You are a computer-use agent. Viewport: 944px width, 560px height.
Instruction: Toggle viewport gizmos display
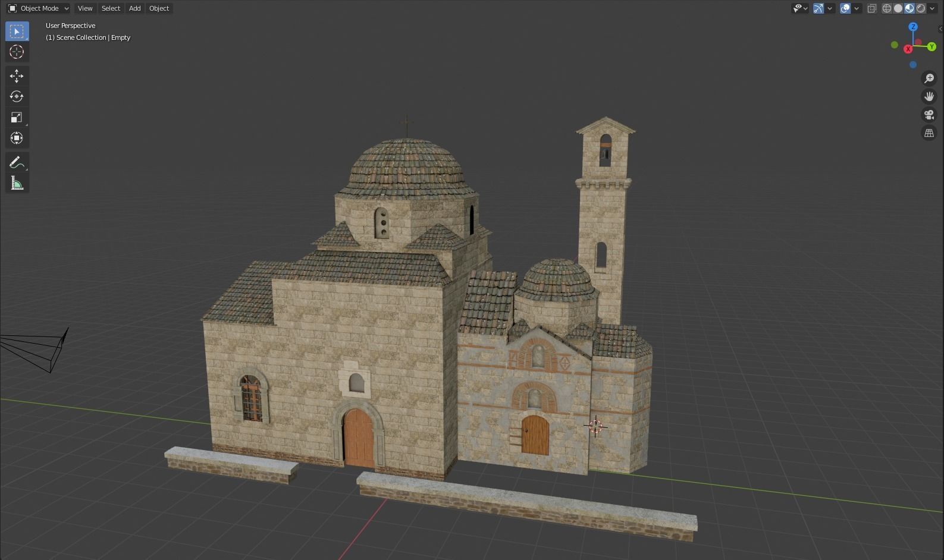click(818, 8)
